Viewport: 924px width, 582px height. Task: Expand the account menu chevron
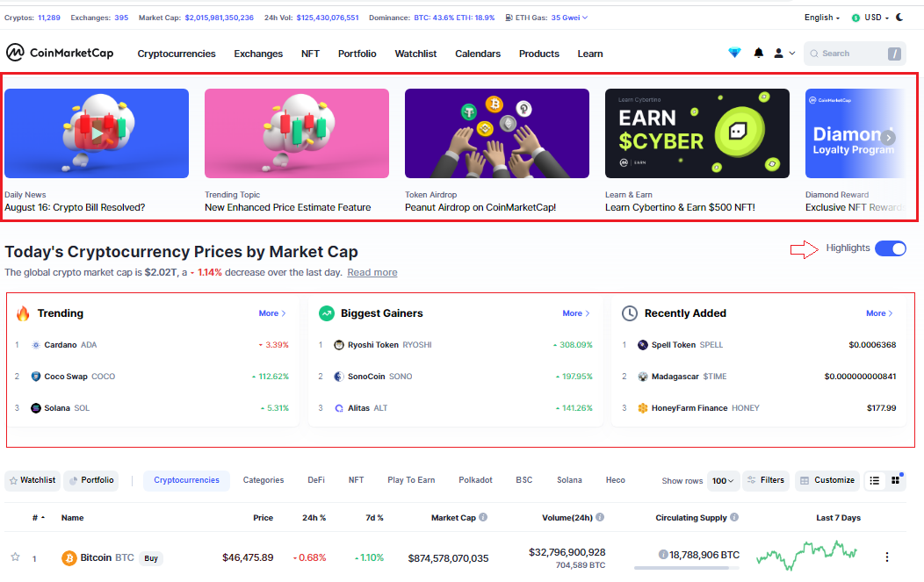pos(792,53)
